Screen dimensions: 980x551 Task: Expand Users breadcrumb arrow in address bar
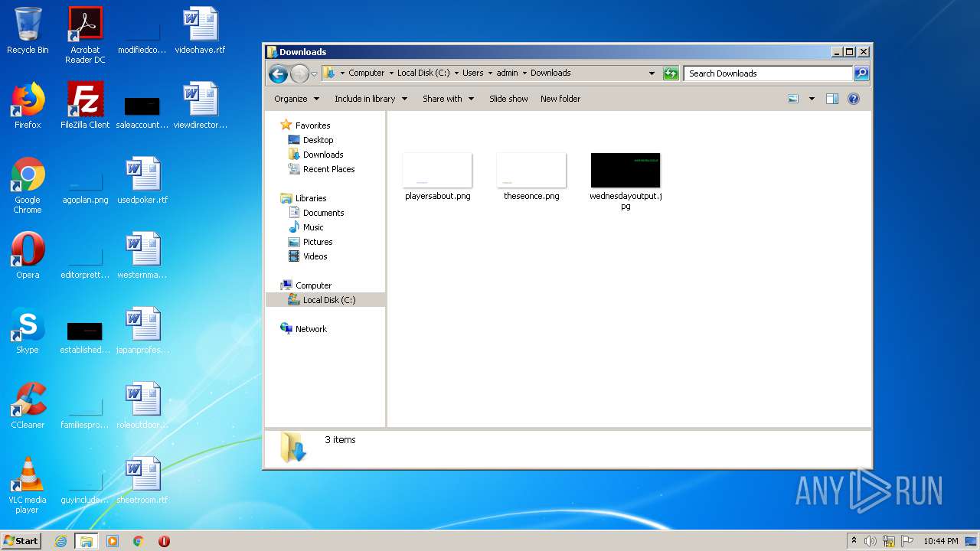[490, 73]
